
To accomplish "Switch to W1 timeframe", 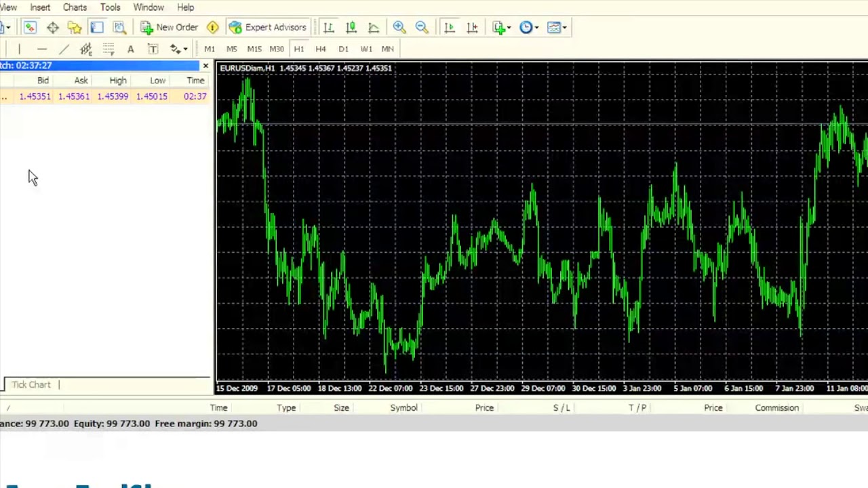I will pos(366,49).
